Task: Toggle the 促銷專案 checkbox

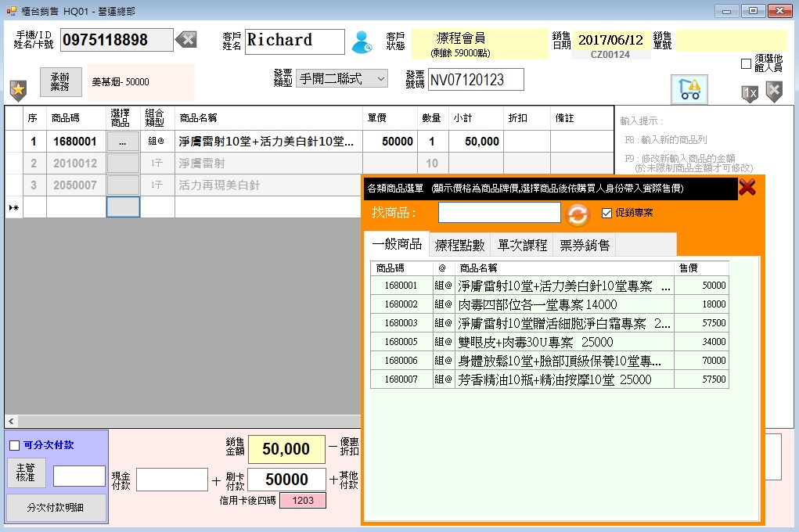Action: (606, 213)
